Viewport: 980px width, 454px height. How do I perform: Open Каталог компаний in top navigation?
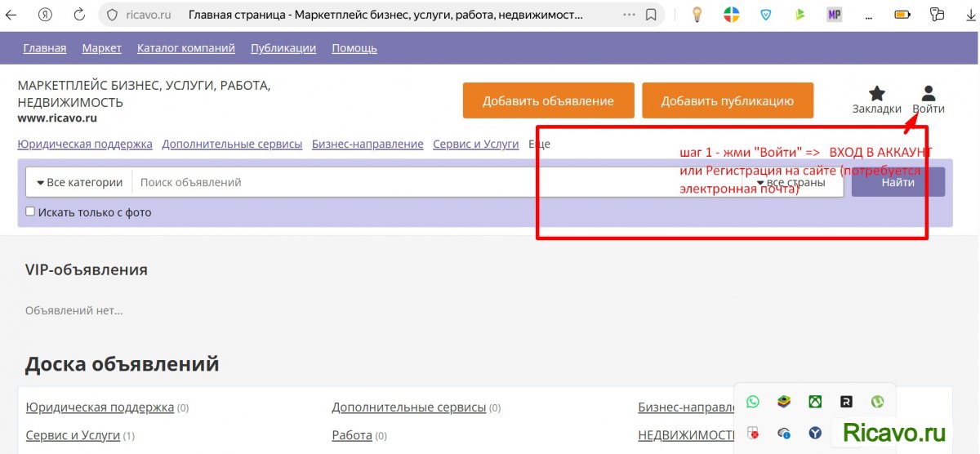click(x=186, y=48)
